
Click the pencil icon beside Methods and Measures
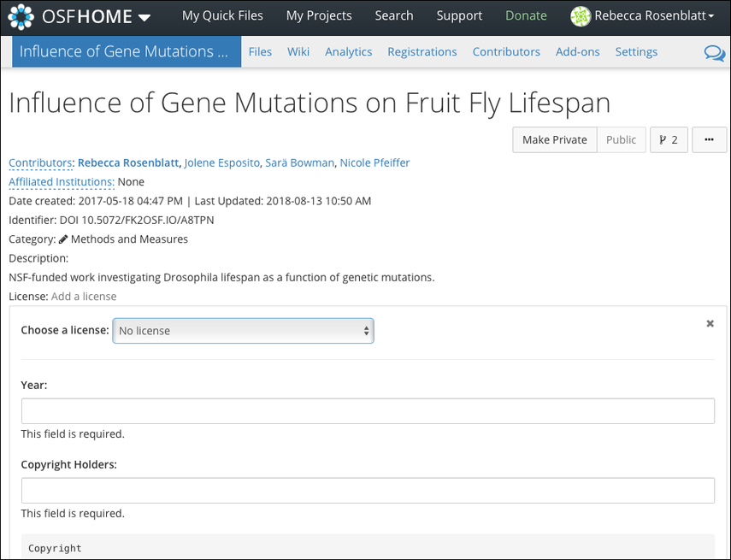coord(63,239)
